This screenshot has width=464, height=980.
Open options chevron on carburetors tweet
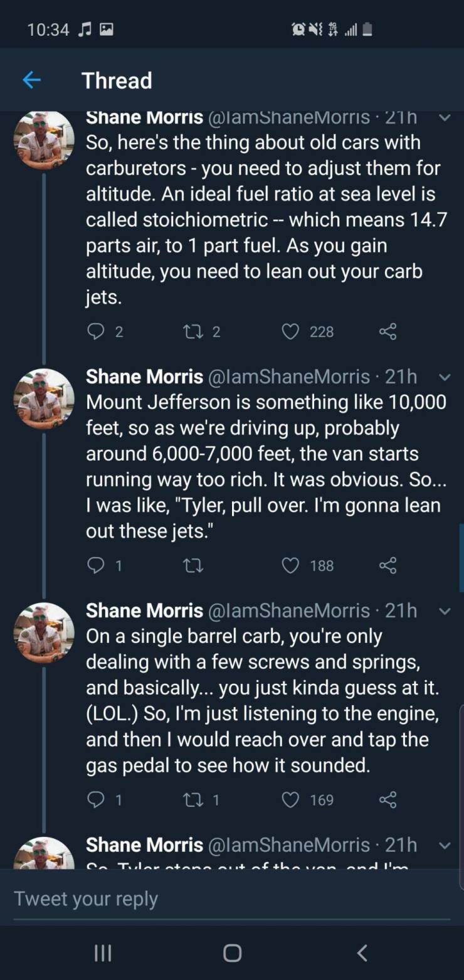tap(444, 117)
